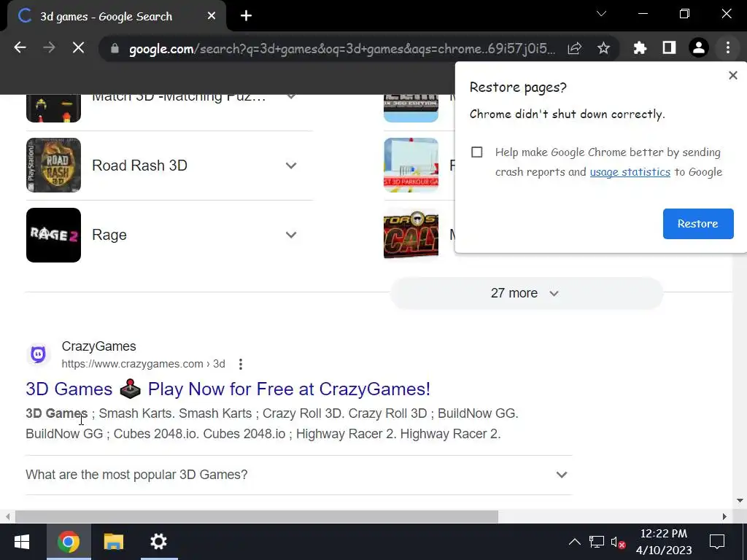This screenshot has width=747, height=560.
Task: Toggle the Chrome side panel
Action: pyautogui.click(x=670, y=47)
